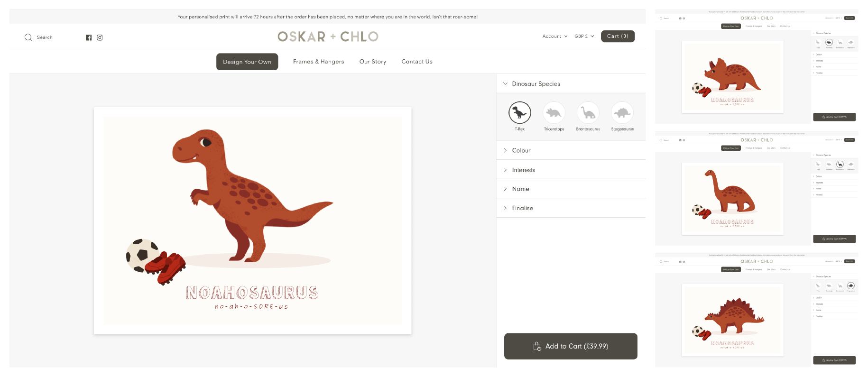Open the GBP £ currency dropdown
The image size is (868, 377).
584,36
